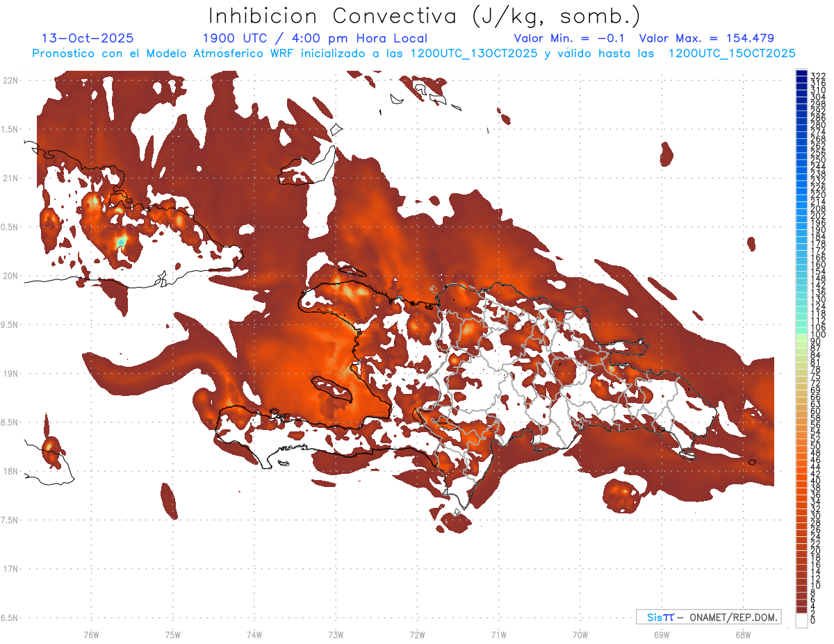Click the "1900 UTC / 4:00 pm Hora Local" text

coord(315,38)
